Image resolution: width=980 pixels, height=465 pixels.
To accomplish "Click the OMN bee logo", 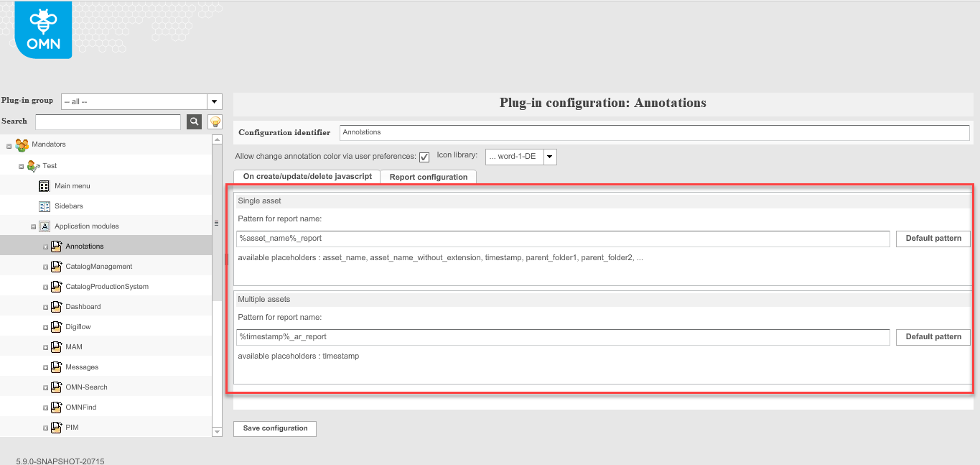I will point(42,29).
